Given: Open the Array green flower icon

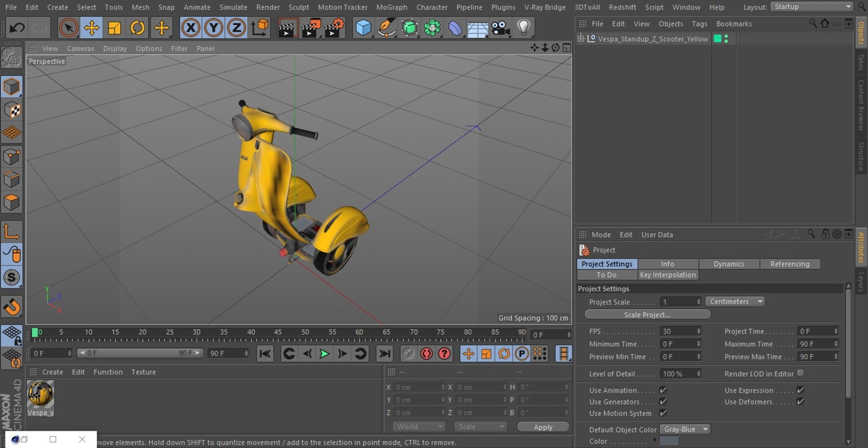Looking at the screenshot, I should click(x=432, y=28).
